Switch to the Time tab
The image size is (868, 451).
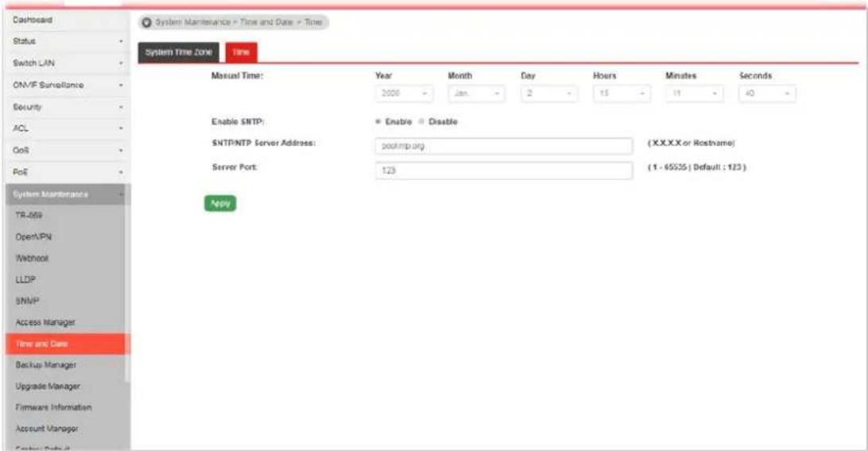point(241,52)
